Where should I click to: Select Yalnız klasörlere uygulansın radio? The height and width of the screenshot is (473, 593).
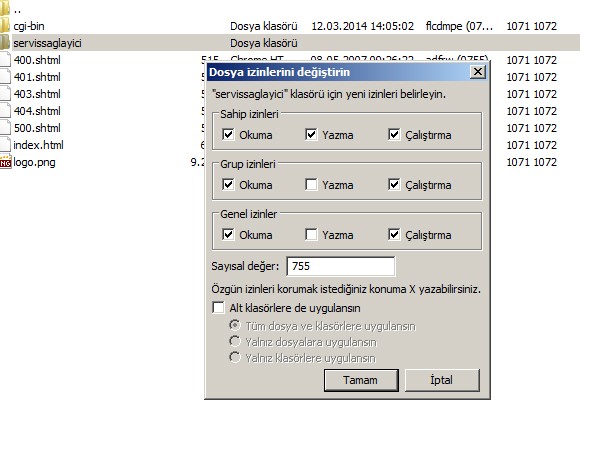click(235, 357)
